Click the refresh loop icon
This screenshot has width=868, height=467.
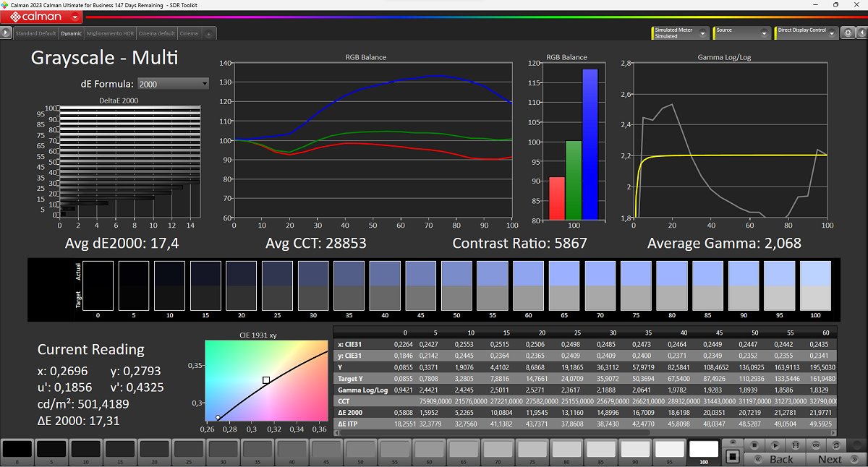[x=836, y=445]
